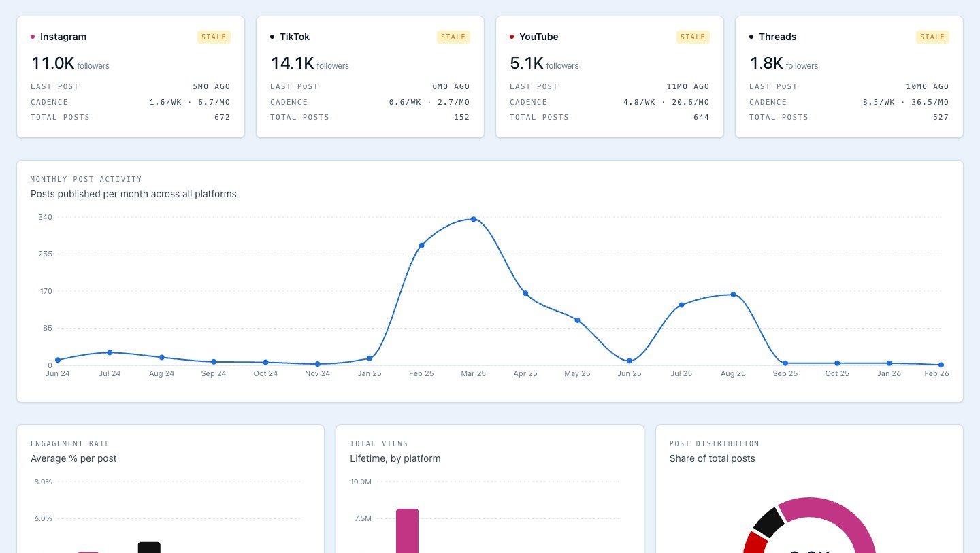Click the "Post Distribution" panel heading
The image size is (980, 553).
click(715, 443)
